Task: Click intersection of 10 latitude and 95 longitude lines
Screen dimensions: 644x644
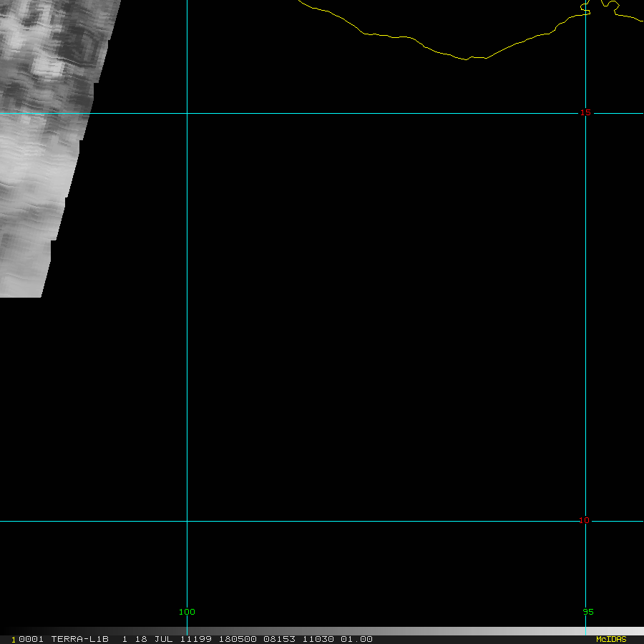Action: (586, 521)
